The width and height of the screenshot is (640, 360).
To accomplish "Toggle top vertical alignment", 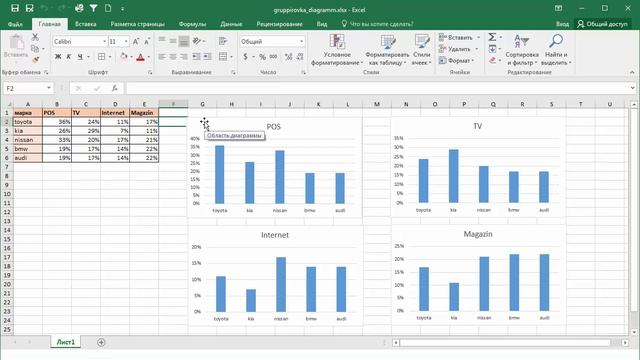I will pos(162,41).
